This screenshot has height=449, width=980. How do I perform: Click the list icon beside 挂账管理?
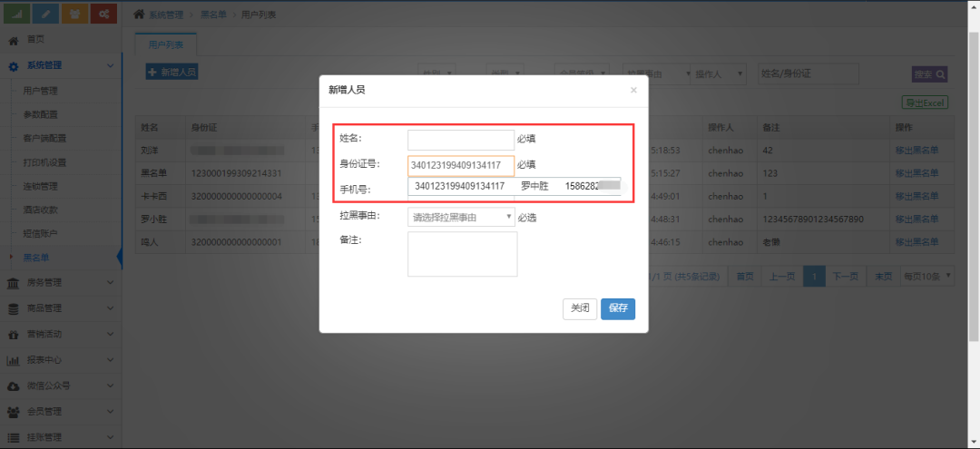click(x=13, y=438)
